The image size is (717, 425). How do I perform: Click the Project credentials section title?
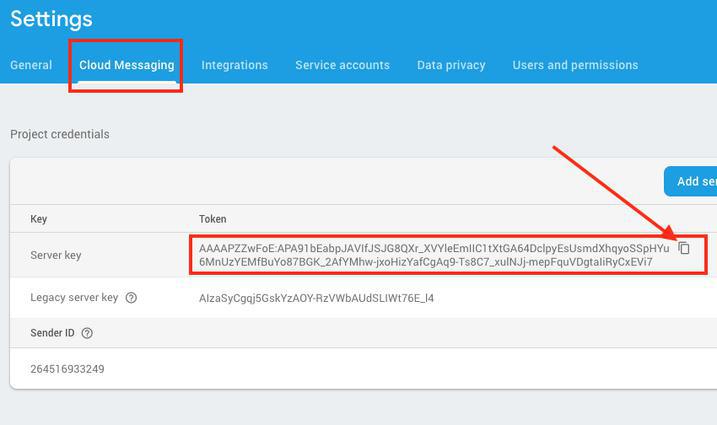click(x=60, y=134)
